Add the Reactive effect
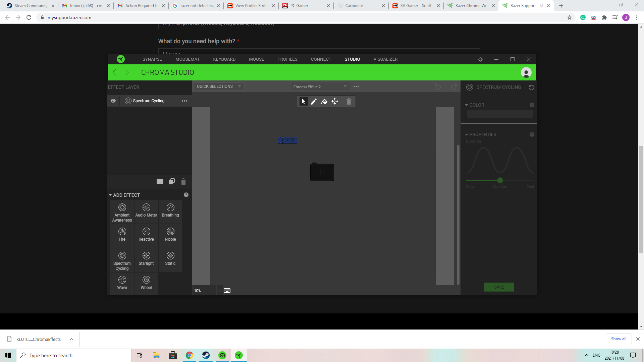The height and width of the screenshot is (362, 644). pyautogui.click(x=146, y=236)
